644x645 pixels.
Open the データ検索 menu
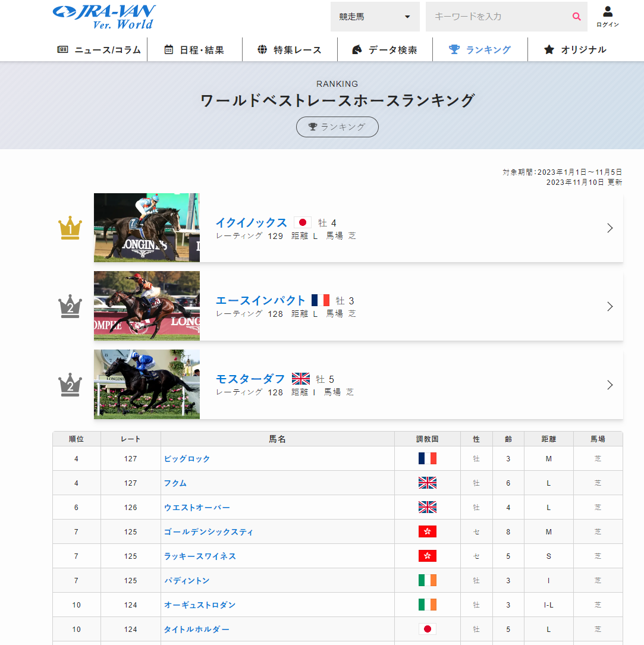(x=385, y=50)
